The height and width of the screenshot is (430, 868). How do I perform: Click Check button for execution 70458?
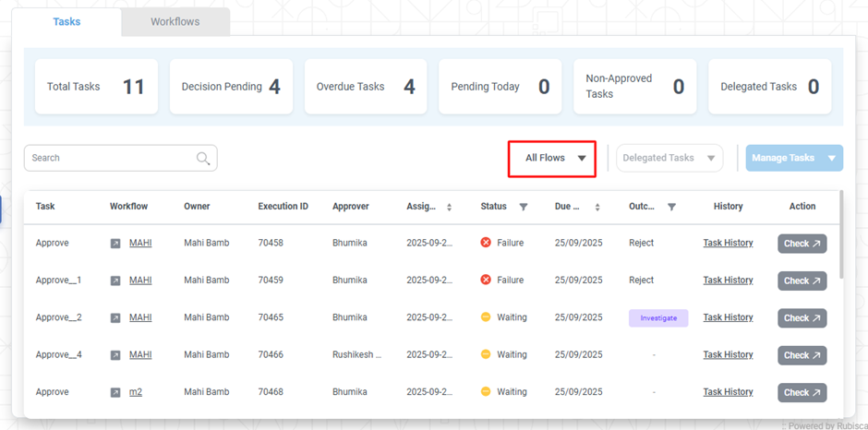802,244
